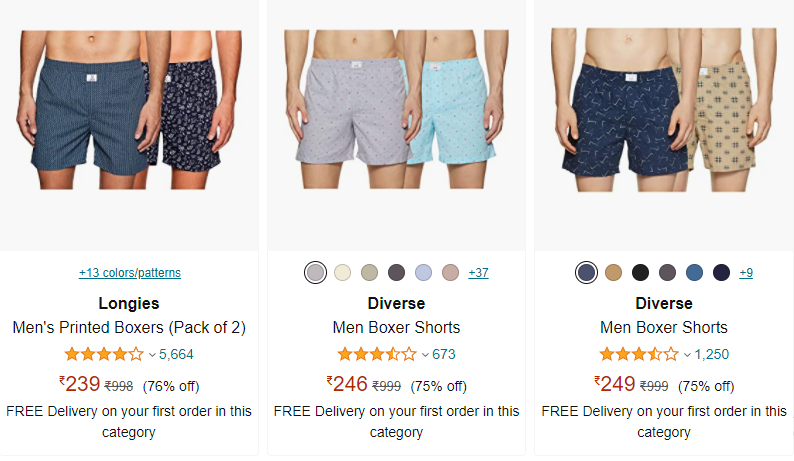Screen dimensions: 794x461
Task: Expand rating popover beside 673 reviews
Action: 425,355
